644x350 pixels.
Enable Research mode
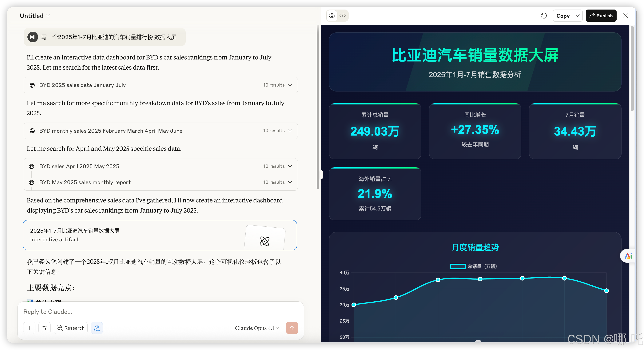[71, 328]
